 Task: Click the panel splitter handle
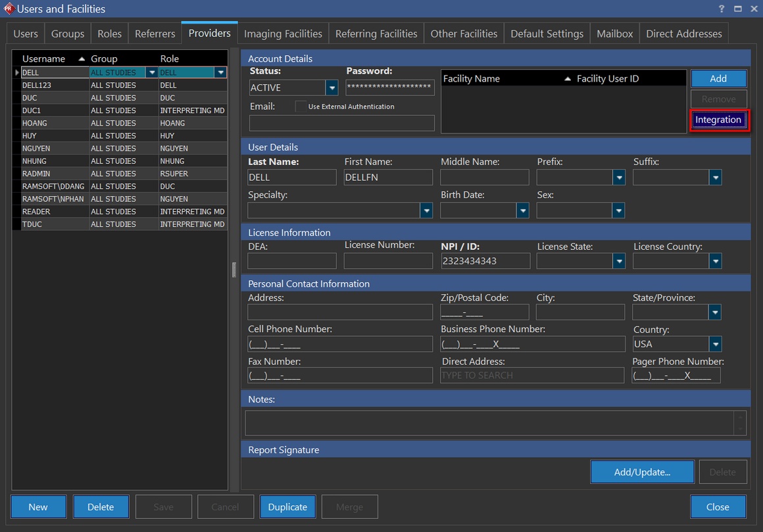(x=234, y=270)
